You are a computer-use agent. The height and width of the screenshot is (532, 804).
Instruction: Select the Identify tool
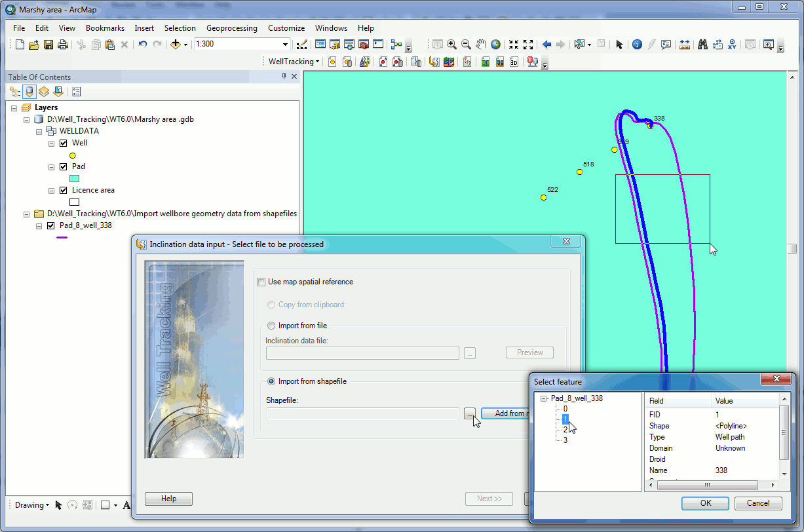pyautogui.click(x=637, y=45)
